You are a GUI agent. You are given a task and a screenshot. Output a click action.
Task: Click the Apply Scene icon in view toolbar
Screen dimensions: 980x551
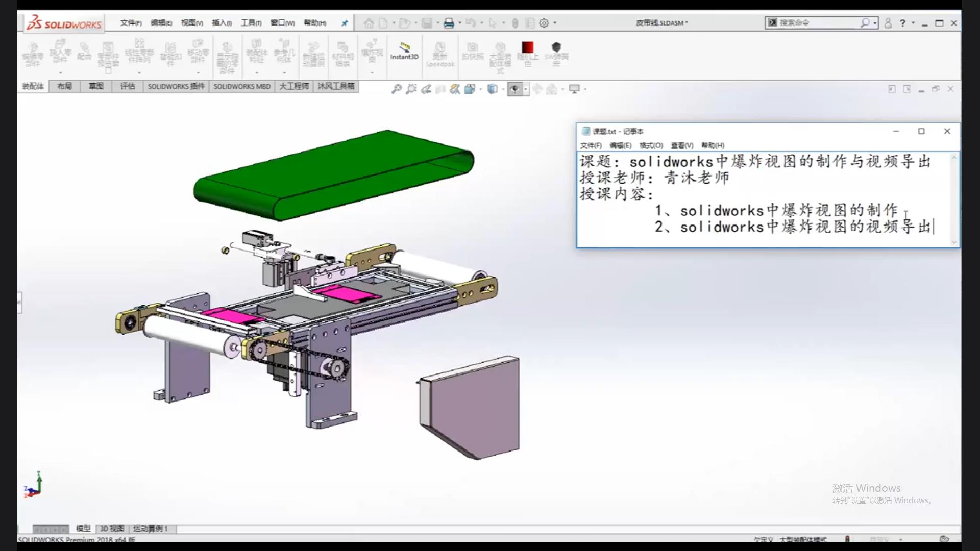click(x=552, y=89)
